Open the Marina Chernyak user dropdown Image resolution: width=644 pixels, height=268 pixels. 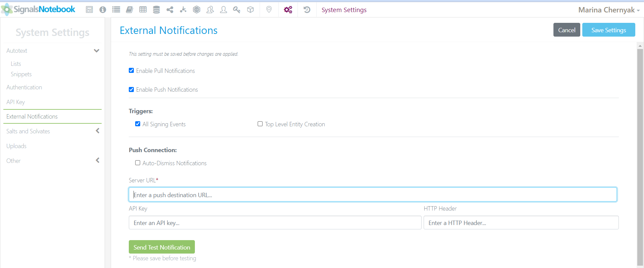[x=609, y=10]
